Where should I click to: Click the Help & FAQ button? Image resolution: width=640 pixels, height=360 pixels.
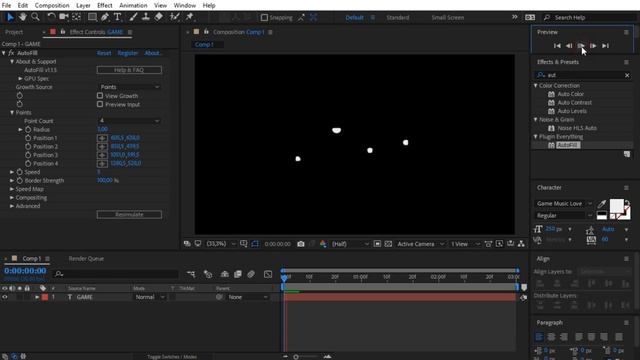click(129, 70)
